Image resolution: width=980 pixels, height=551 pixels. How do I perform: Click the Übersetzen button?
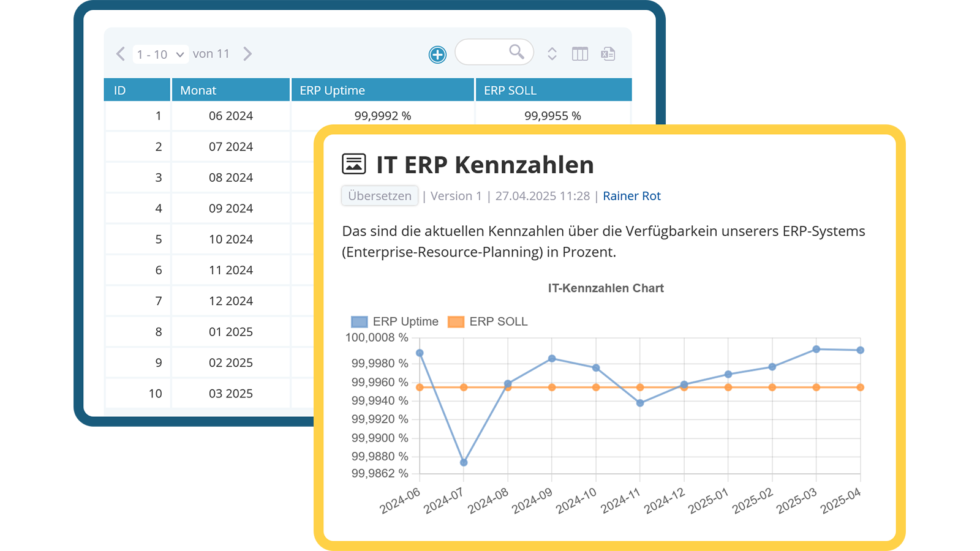[380, 196]
